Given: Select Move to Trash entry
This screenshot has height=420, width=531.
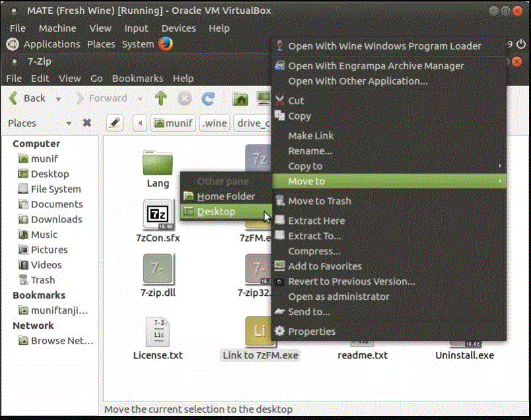Looking at the screenshot, I should point(389,201).
